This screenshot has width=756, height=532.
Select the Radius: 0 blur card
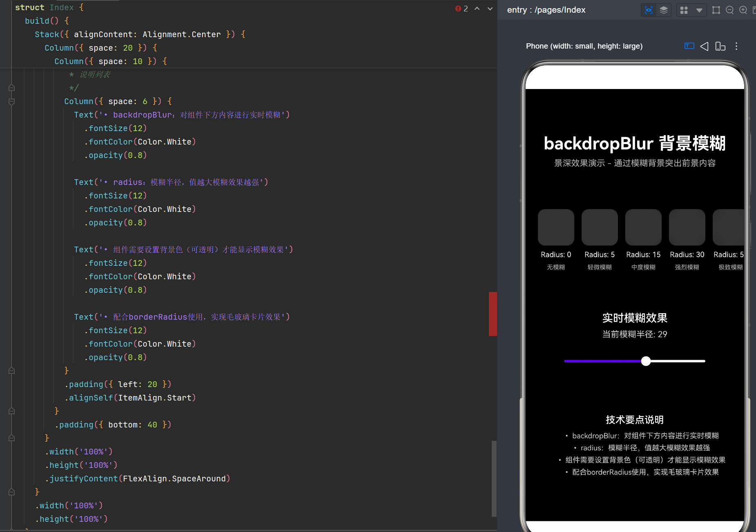pyautogui.click(x=556, y=227)
